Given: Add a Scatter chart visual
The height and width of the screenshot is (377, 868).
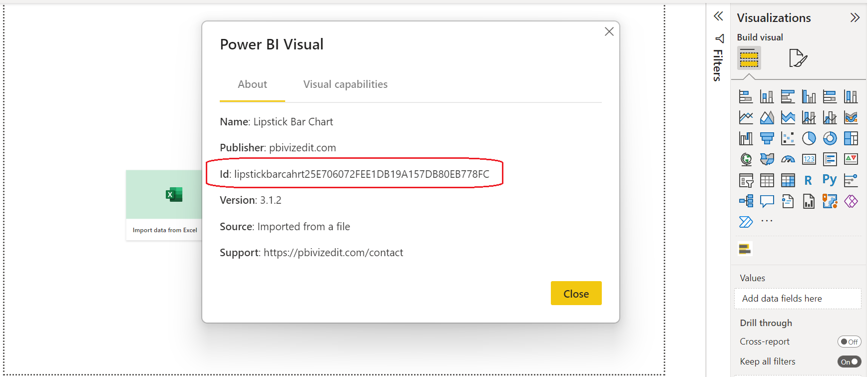Looking at the screenshot, I should click(788, 138).
